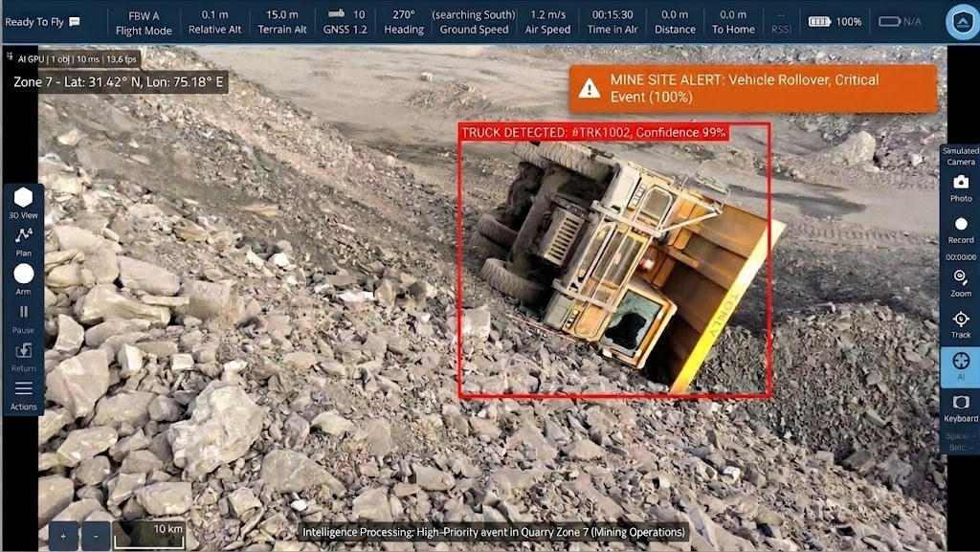Click the grip handle beside AI GPU
Screen dimensions: 980x552
(x=10, y=56)
